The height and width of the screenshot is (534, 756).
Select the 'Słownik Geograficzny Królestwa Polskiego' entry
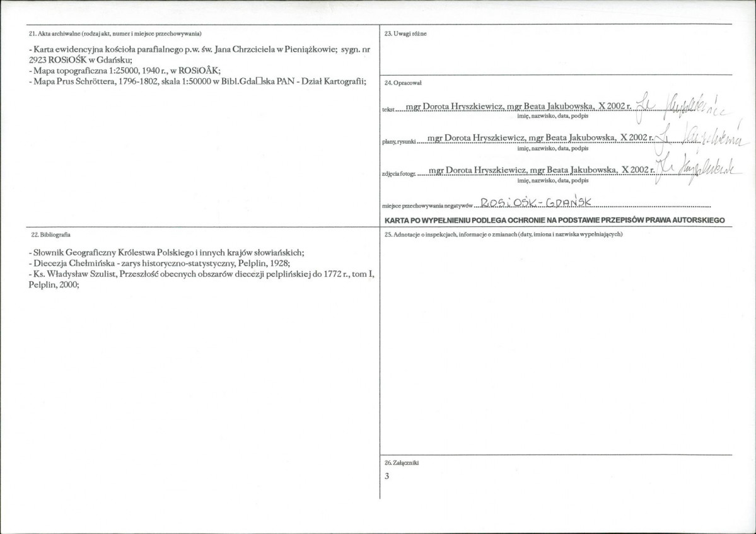pos(166,253)
